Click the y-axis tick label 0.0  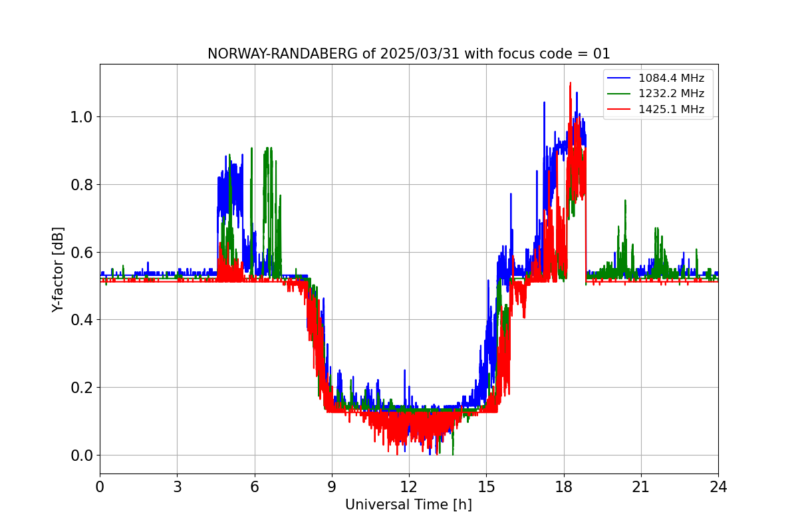point(82,456)
